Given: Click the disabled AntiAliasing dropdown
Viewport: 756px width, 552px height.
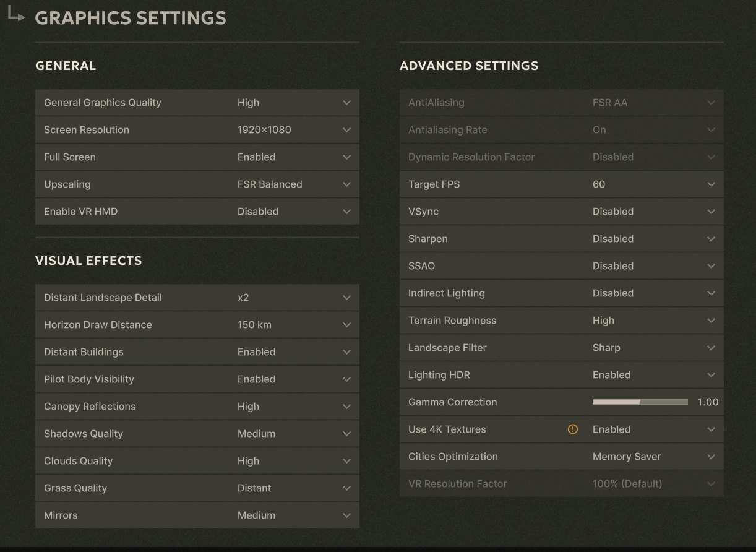Looking at the screenshot, I should [562, 103].
